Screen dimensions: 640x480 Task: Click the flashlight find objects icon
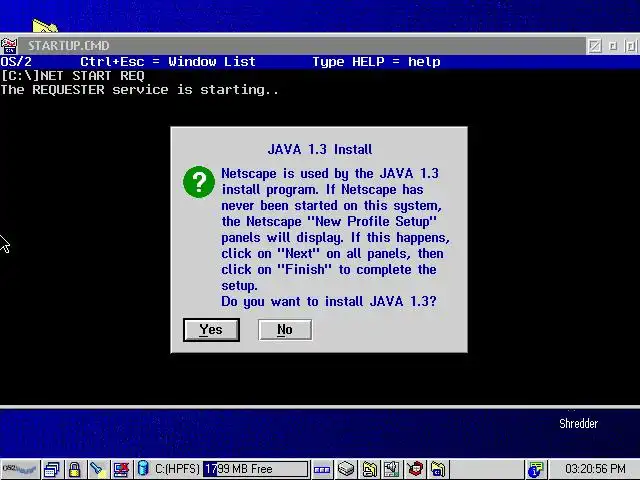tap(98, 469)
